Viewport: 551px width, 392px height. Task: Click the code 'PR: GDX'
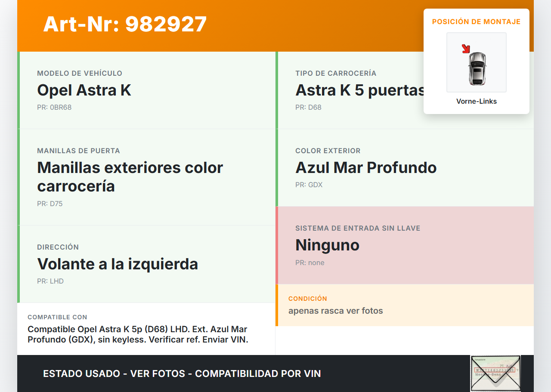[x=309, y=185]
